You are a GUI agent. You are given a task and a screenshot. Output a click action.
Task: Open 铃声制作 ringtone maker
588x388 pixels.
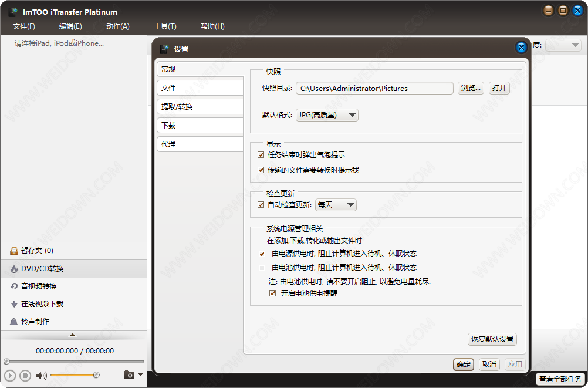click(35, 322)
